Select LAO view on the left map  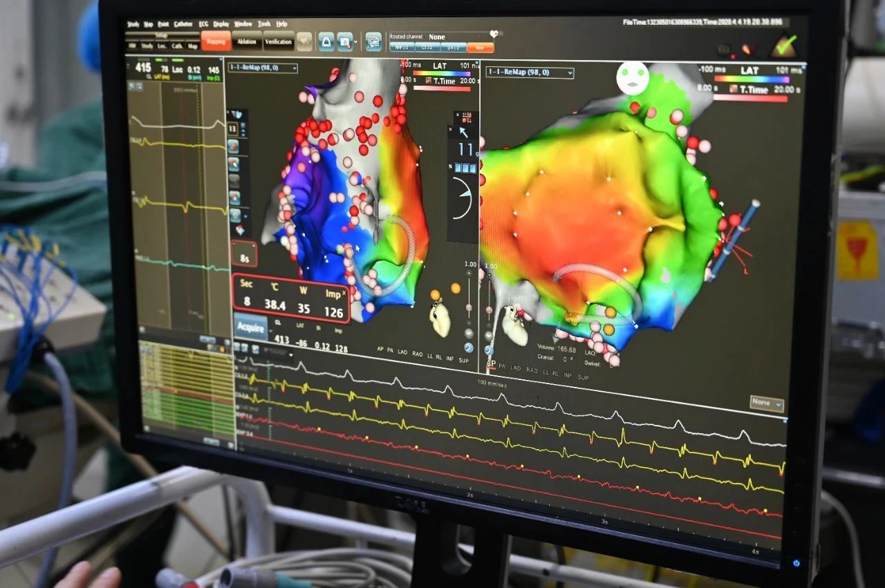[x=402, y=351]
